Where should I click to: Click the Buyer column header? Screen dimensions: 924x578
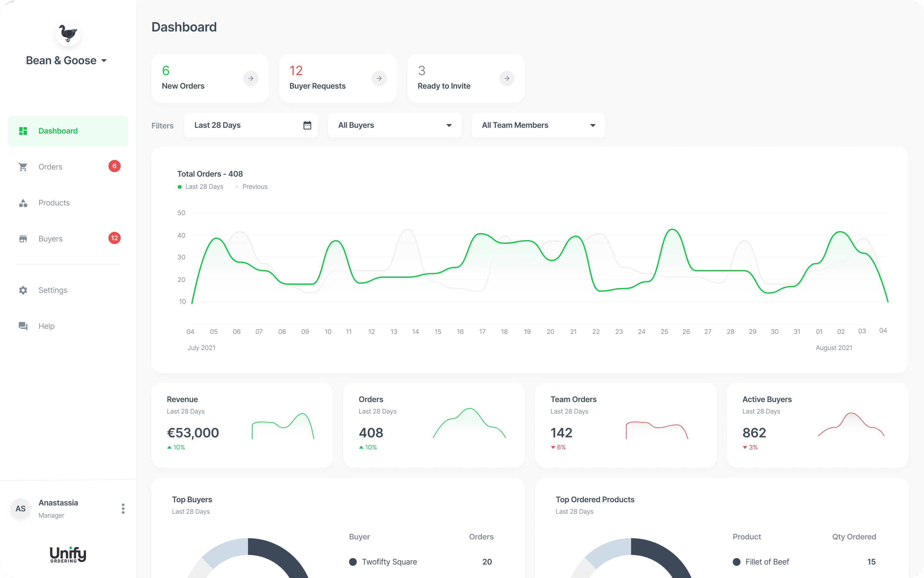coord(359,537)
